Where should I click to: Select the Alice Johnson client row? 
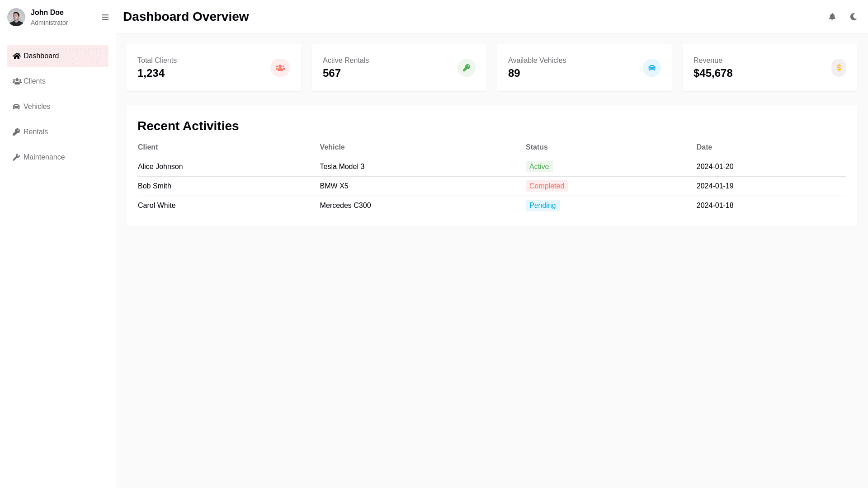pos(160,167)
